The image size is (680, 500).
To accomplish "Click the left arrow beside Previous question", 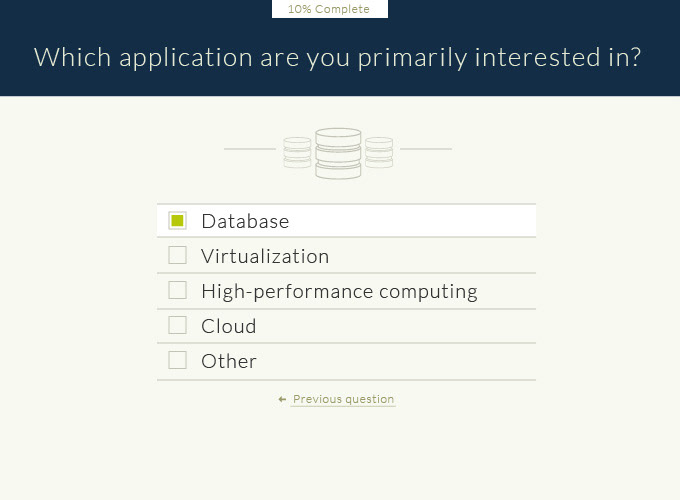I will (x=282, y=399).
